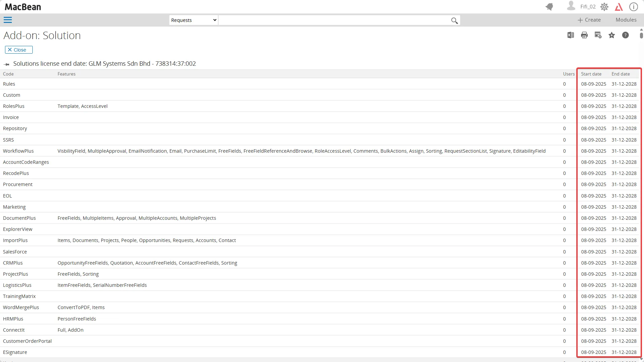644x362 pixels.
Task: Click the notifications bell icon
Action: click(x=549, y=7)
